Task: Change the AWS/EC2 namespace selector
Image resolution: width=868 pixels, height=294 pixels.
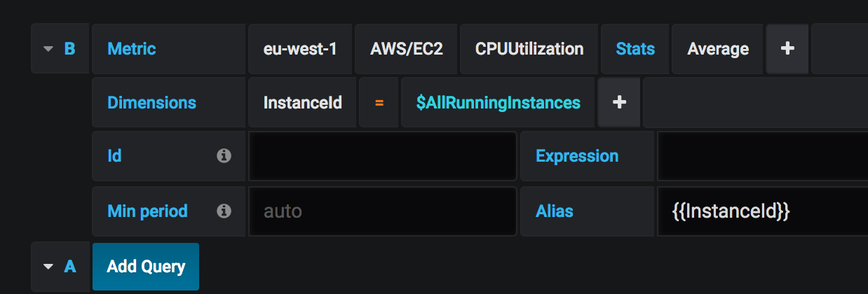Action: [x=407, y=49]
